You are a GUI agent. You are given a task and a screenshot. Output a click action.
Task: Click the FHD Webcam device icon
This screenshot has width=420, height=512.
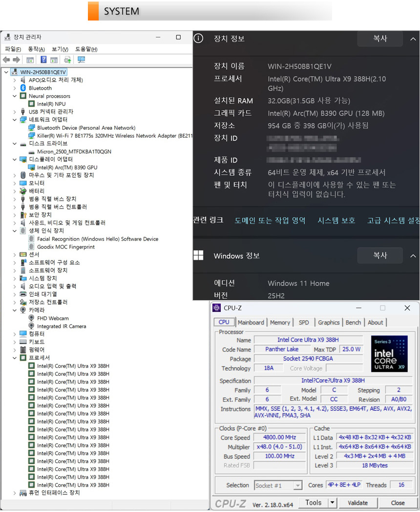[32, 318]
